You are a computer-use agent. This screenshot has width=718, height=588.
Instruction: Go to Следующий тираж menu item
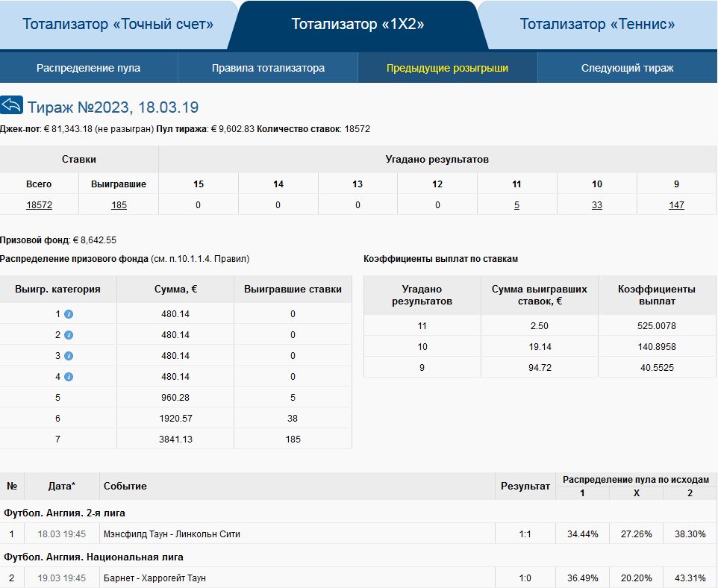627,68
